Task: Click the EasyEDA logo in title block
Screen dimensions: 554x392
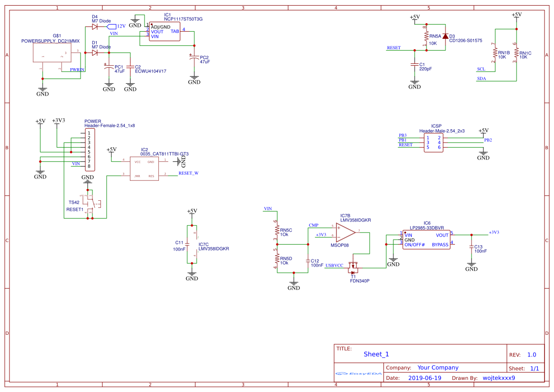Action: 359,374
